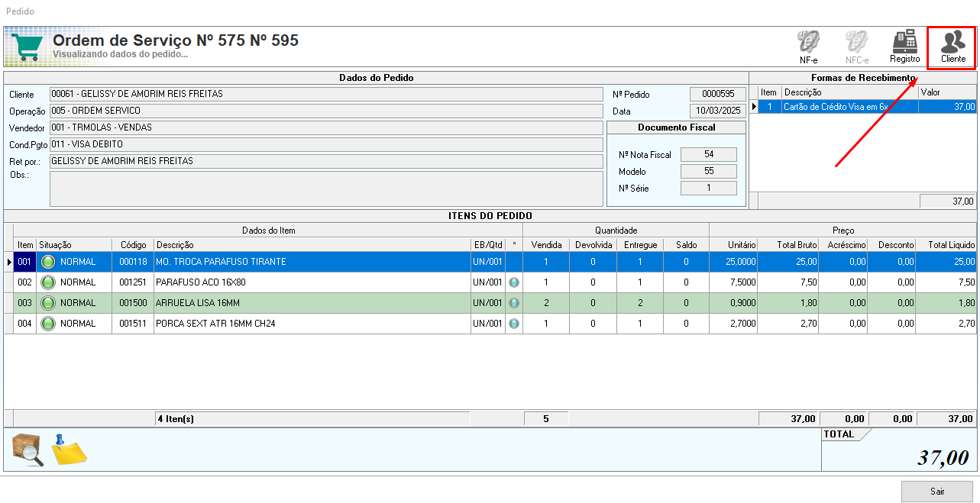Click the Cliente name field
This screenshot has width=980, height=503.
click(326, 94)
